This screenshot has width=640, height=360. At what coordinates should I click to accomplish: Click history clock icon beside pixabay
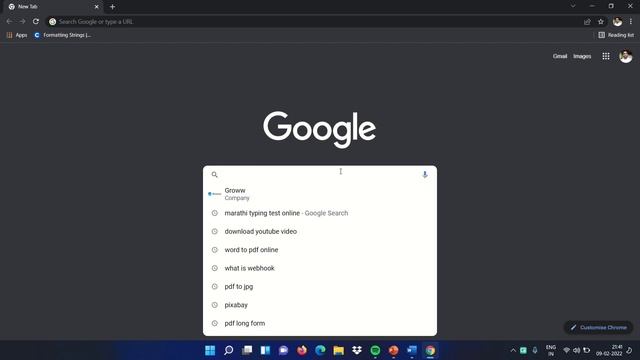coord(215,305)
